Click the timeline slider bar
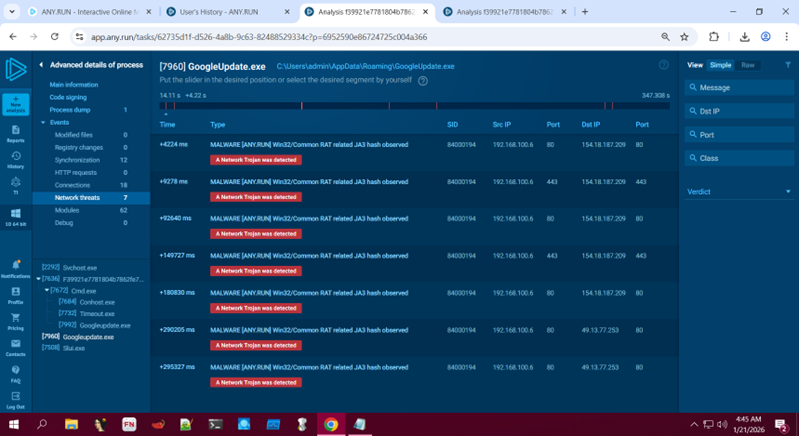 [414, 105]
